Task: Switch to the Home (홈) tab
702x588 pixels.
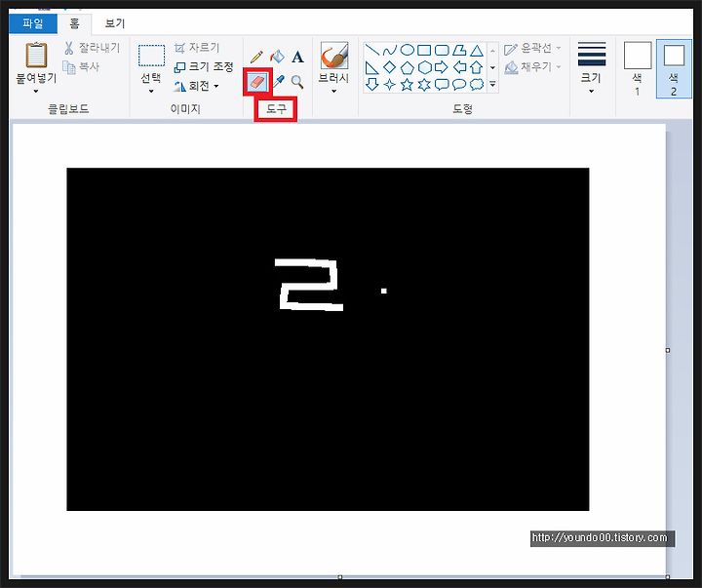Action: tap(74, 23)
